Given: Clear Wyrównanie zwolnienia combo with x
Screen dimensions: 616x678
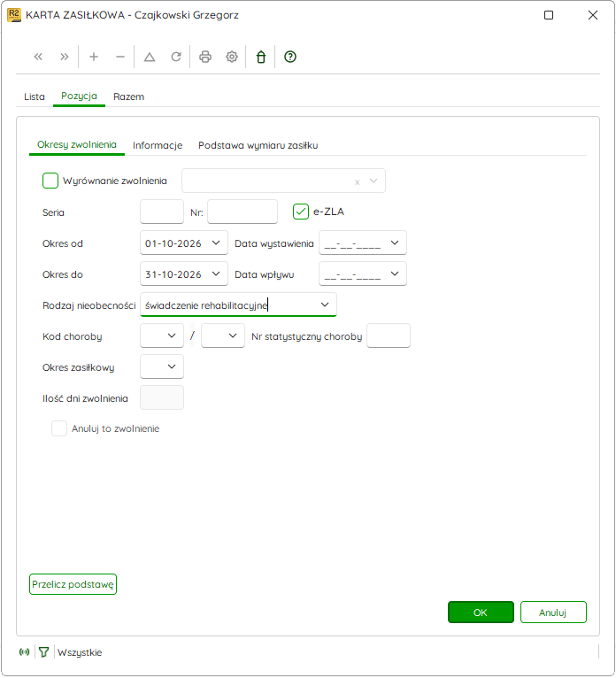Looking at the screenshot, I should [x=357, y=182].
